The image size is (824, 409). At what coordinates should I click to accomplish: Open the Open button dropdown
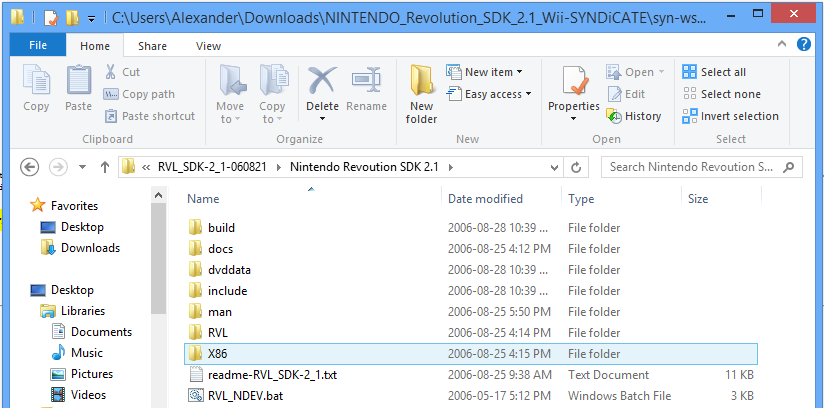(661, 72)
